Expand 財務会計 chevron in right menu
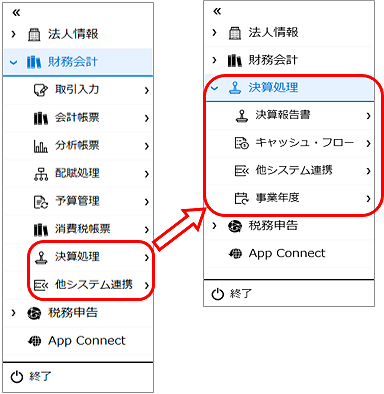Screen dimensions: 384x394 pyautogui.click(x=214, y=60)
